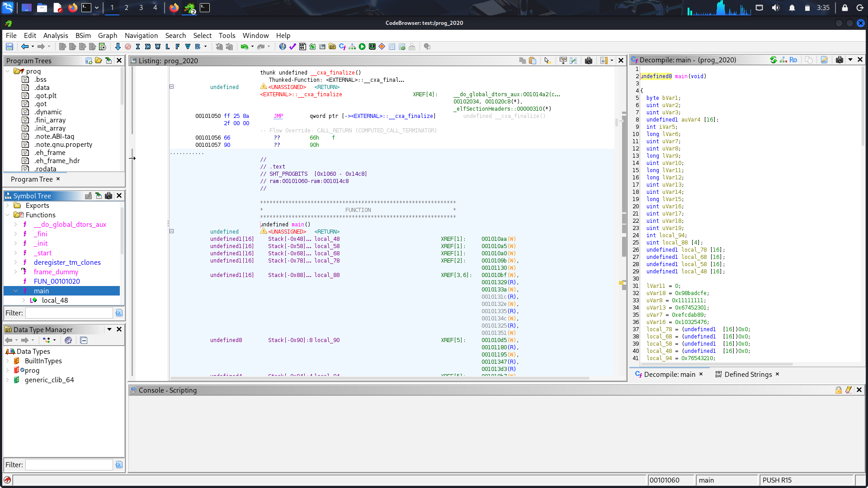This screenshot has width=868, height=488.
Task: Collapse the Functions folder in Symbol Tree
Action: coord(8,215)
